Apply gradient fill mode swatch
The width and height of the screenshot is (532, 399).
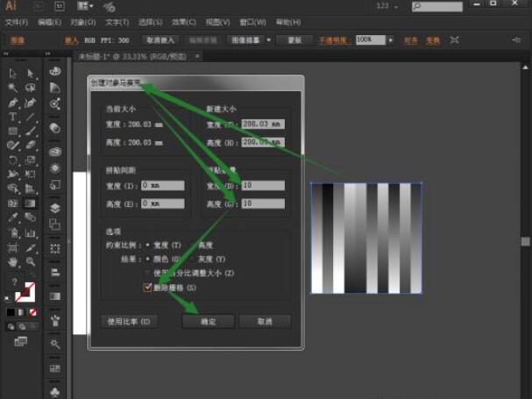tap(22, 312)
